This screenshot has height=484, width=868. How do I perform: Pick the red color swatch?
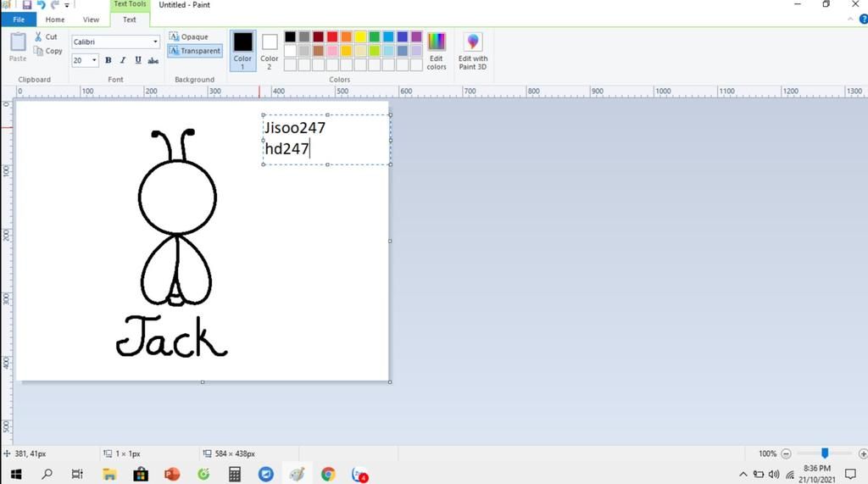(332, 37)
